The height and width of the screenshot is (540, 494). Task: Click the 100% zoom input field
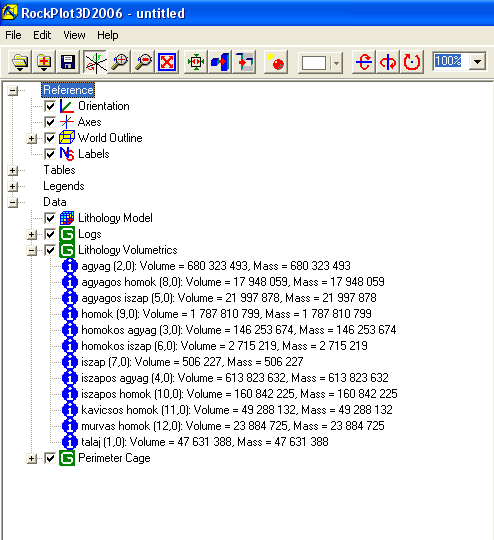tap(451, 62)
